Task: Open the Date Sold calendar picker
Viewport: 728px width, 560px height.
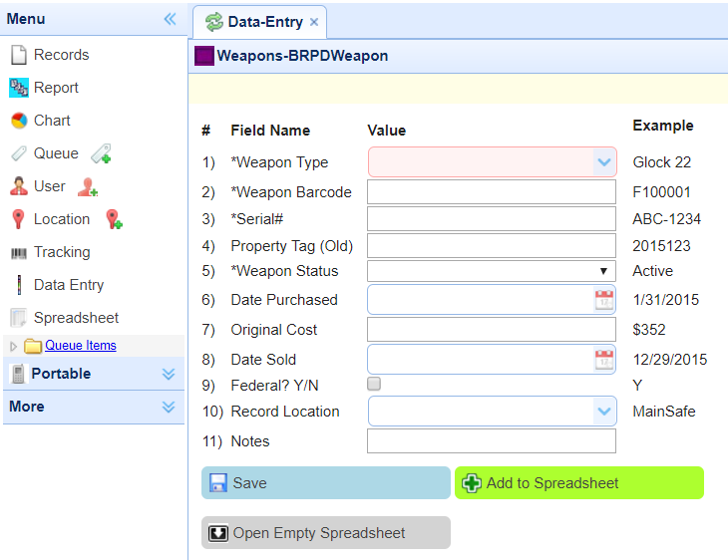Action: coord(604,360)
